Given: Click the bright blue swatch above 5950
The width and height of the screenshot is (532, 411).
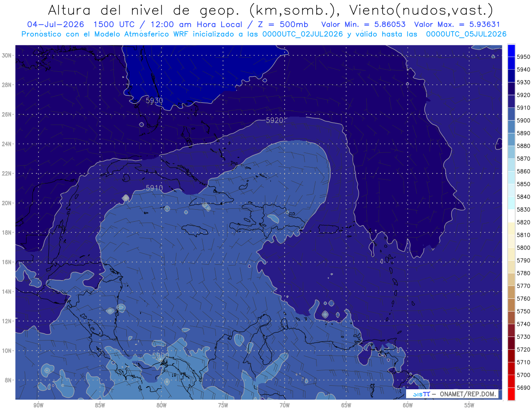Looking at the screenshot, I should (511, 51).
